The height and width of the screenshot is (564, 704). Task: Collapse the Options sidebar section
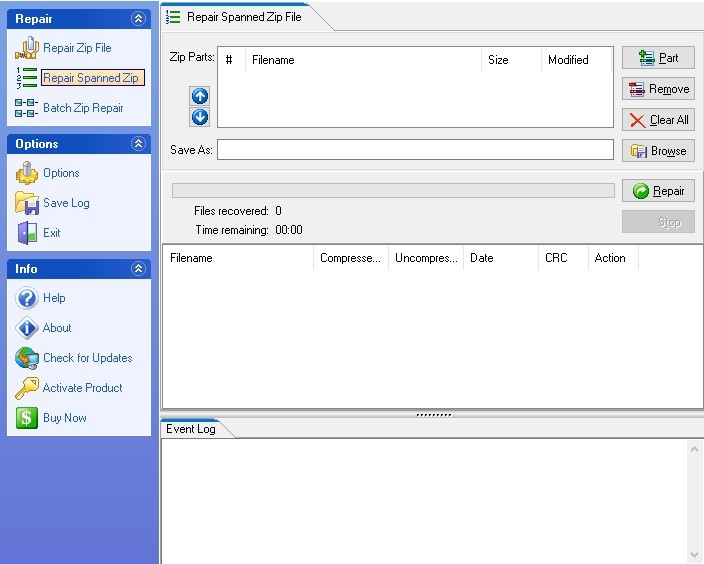pos(138,144)
